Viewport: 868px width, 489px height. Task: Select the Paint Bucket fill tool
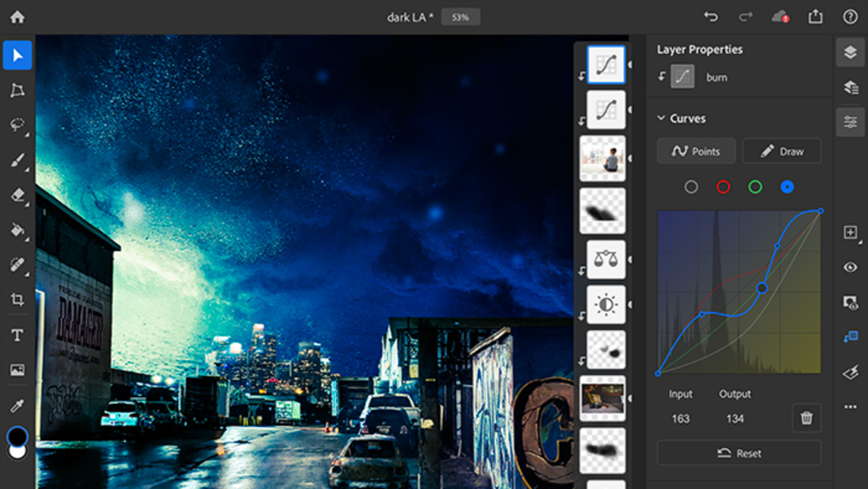coord(17,229)
